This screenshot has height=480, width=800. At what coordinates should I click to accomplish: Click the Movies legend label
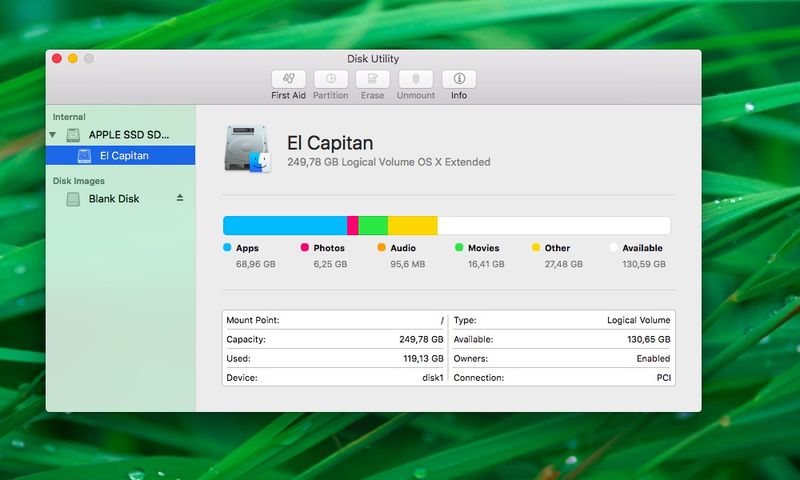(x=484, y=248)
